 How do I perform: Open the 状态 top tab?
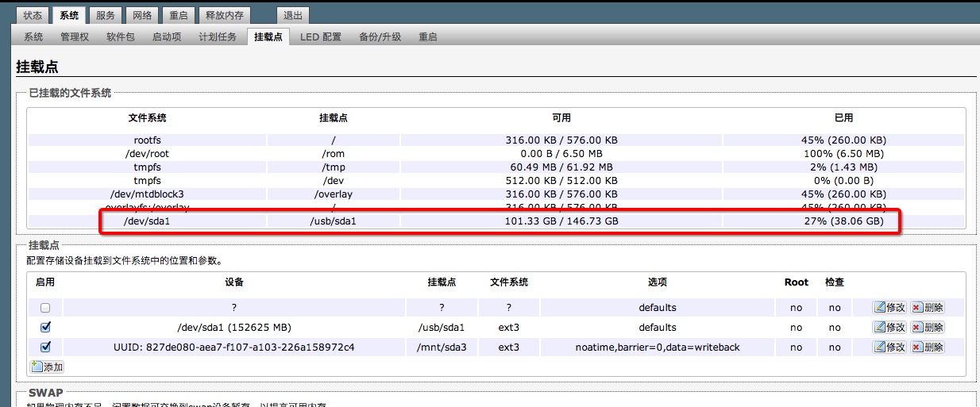click(x=33, y=15)
